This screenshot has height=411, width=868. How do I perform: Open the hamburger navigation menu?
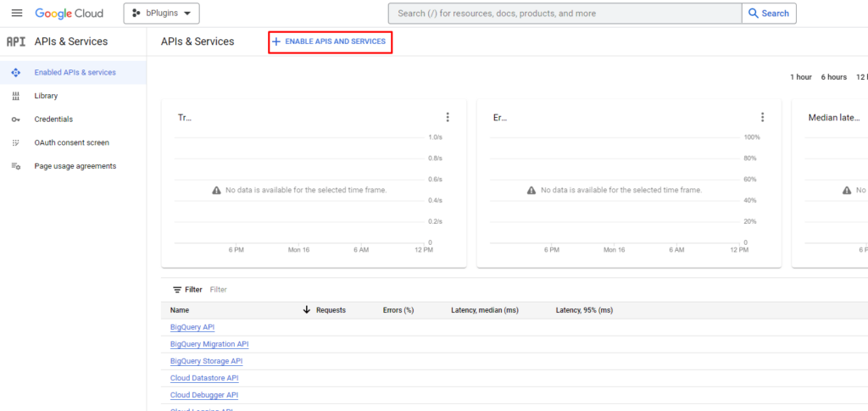coord(17,14)
